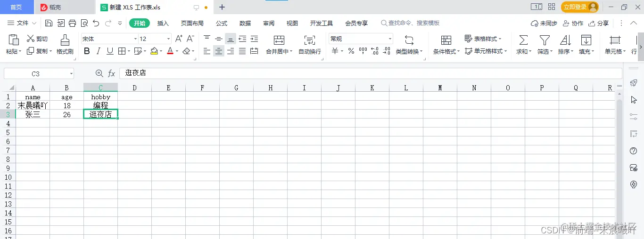Click the Cut (剪切) button
The image size is (644, 239).
click(x=37, y=39)
